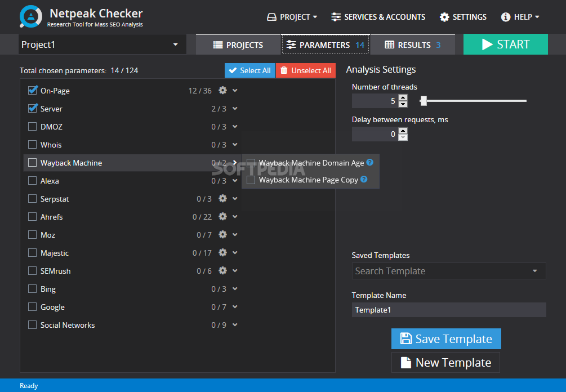Image resolution: width=566 pixels, height=392 pixels.
Task: Open Majestic settings gear icon
Action: point(222,253)
